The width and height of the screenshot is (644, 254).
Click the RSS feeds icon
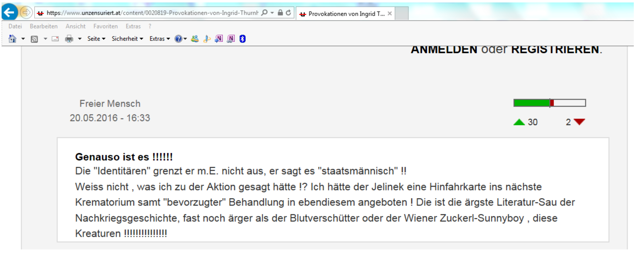click(x=34, y=39)
